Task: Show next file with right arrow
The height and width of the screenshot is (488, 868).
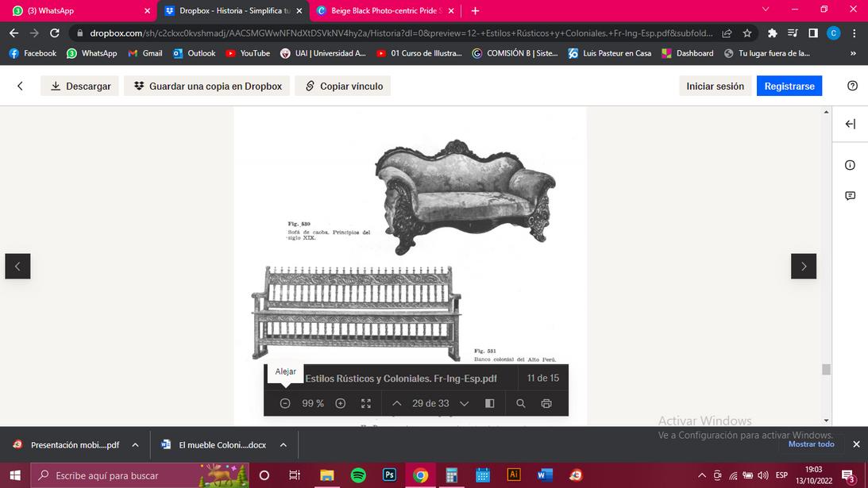Action: [x=803, y=266]
